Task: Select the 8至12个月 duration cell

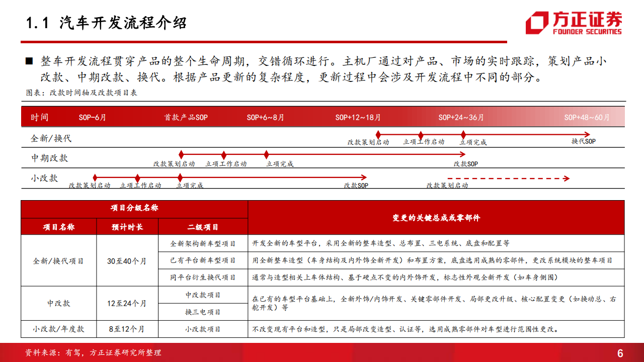Action: (127, 329)
